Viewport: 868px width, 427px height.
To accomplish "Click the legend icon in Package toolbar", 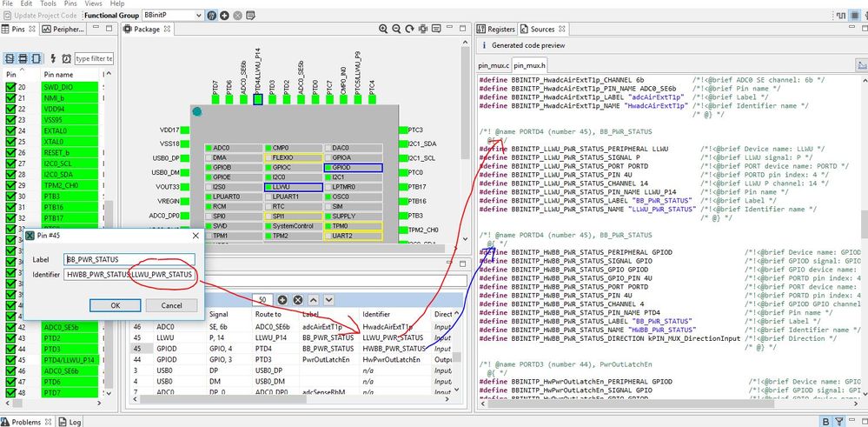I will 436,29.
